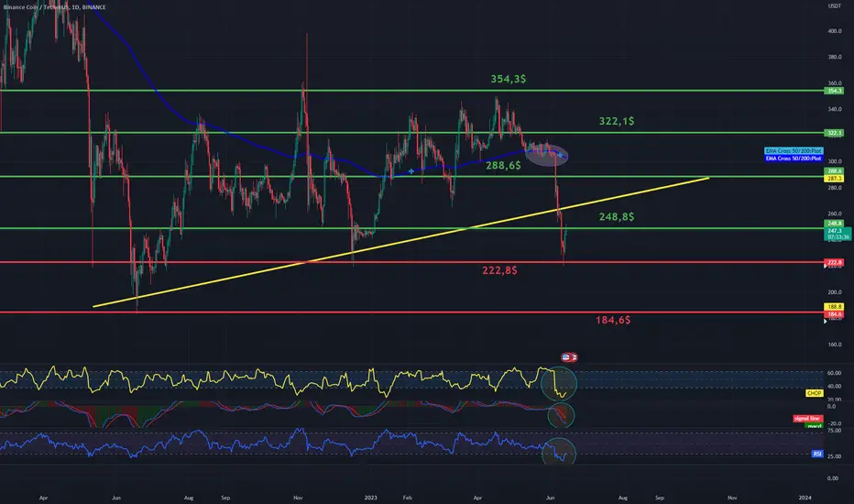854x504 pixels.
Task: Select the circle drawing on the RSI pane
Action: point(559,452)
